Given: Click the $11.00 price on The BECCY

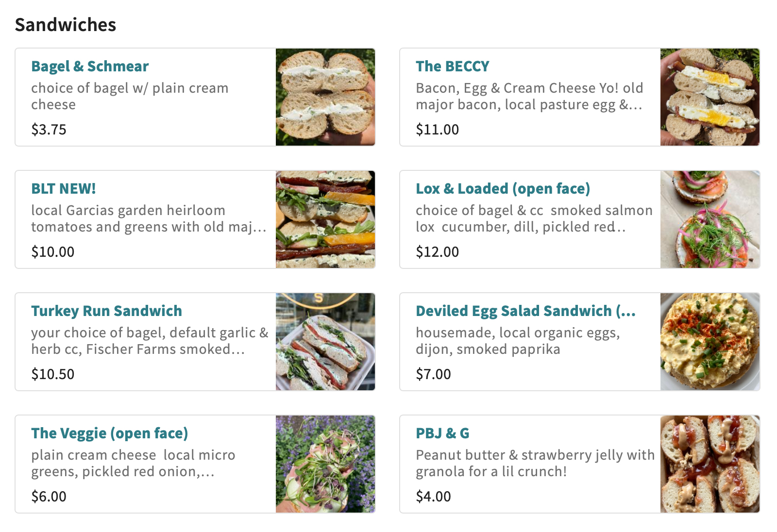Looking at the screenshot, I should click(437, 130).
